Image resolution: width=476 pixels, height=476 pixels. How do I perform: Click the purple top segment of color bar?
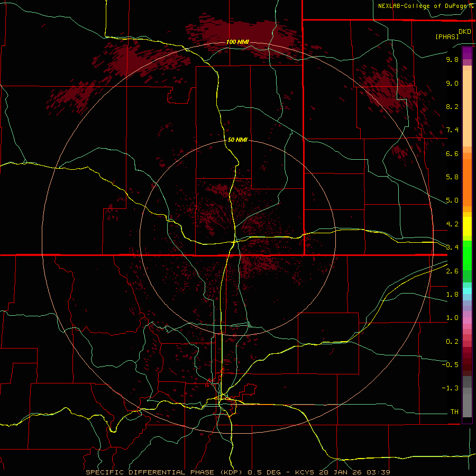tap(467, 53)
